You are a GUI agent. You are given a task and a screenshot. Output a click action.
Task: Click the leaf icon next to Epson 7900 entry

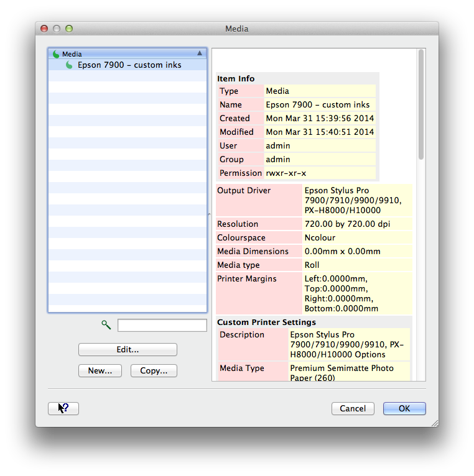pos(69,65)
